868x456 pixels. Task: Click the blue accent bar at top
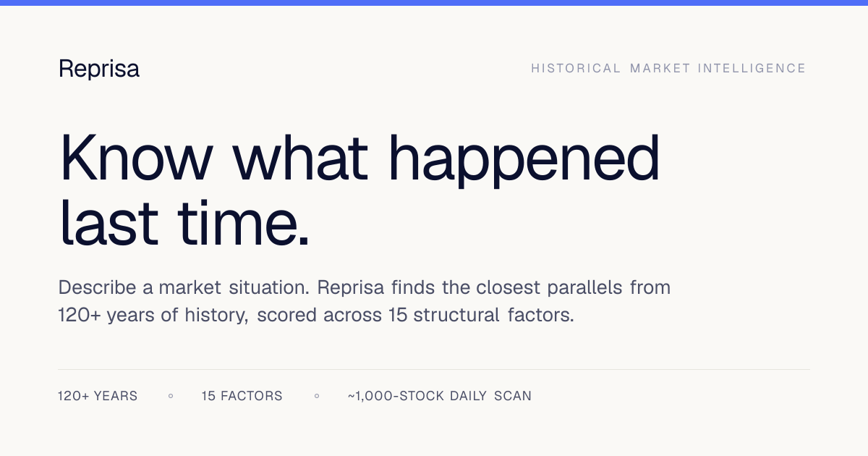[434, 3]
